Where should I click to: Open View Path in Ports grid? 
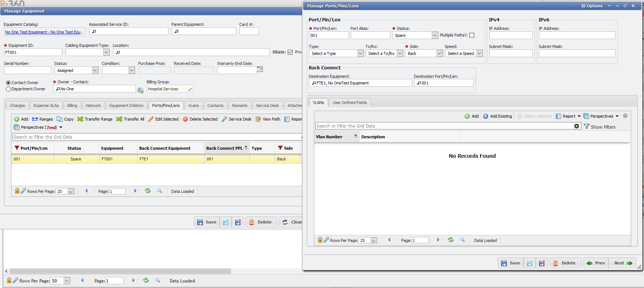point(268,119)
